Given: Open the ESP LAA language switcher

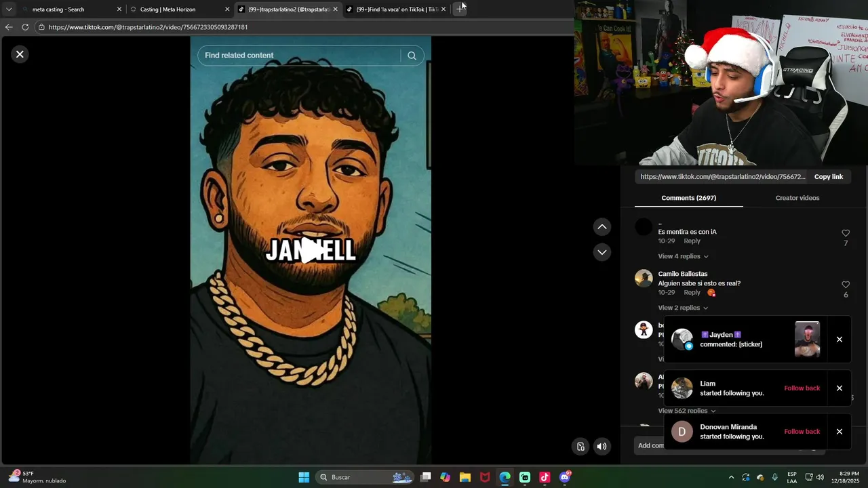Looking at the screenshot, I should point(792,477).
